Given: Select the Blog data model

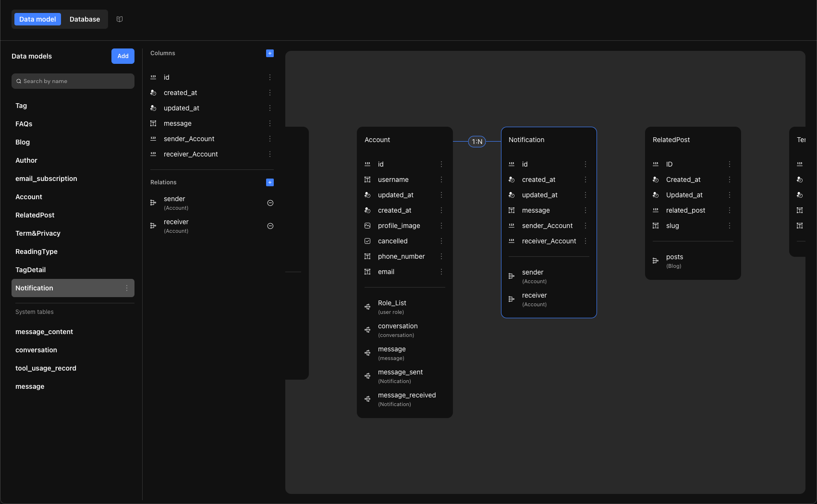Looking at the screenshot, I should (73, 142).
